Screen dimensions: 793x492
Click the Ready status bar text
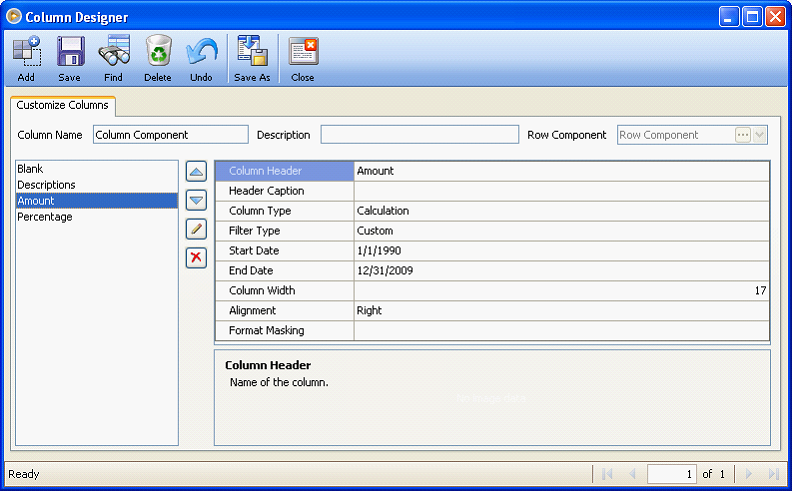coord(24,474)
